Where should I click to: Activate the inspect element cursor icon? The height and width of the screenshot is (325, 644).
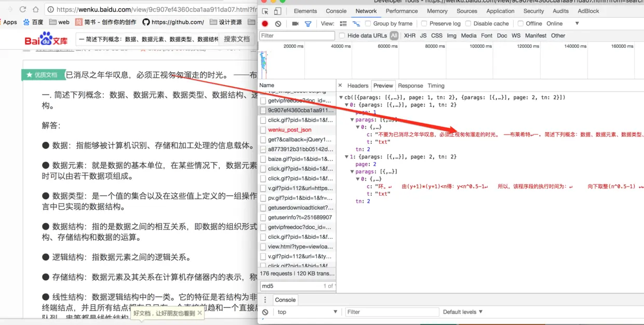(x=265, y=11)
